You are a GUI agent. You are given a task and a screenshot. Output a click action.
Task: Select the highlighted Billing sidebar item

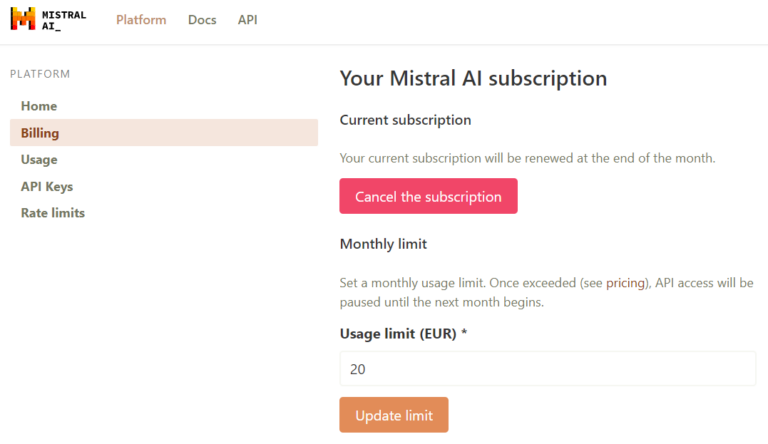pos(164,132)
